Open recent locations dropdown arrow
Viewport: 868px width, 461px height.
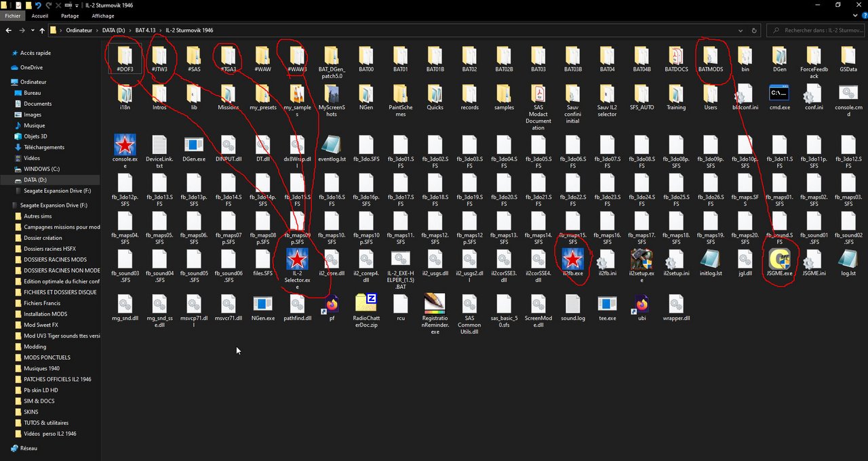[x=33, y=31]
